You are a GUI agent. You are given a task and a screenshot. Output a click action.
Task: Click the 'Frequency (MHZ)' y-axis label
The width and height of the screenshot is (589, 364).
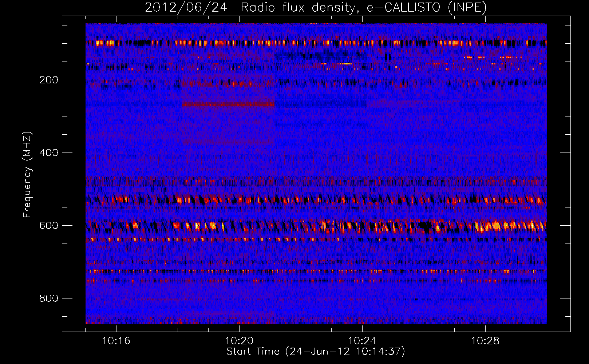click(x=27, y=175)
